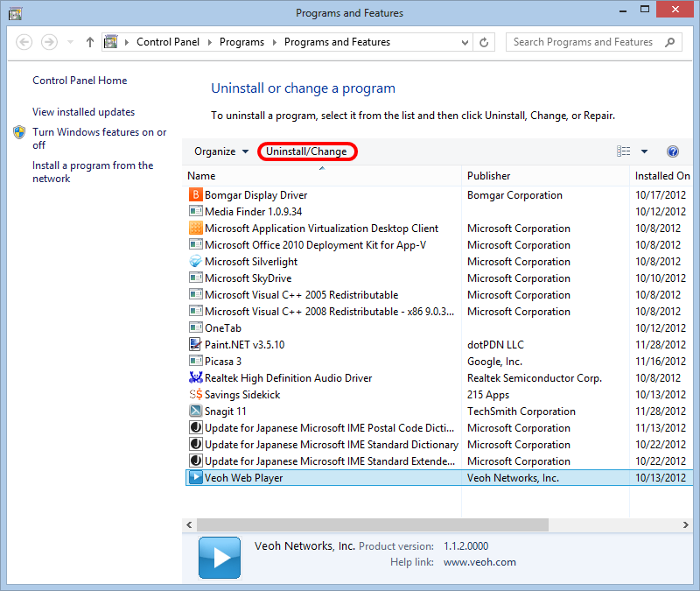Click the scroll left arrow
Screen dimensions: 700x591
[x=189, y=524]
